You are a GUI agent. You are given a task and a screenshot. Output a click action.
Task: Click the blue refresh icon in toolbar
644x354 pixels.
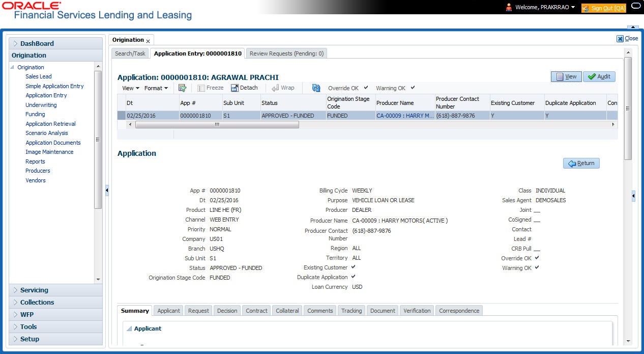point(316,88)
